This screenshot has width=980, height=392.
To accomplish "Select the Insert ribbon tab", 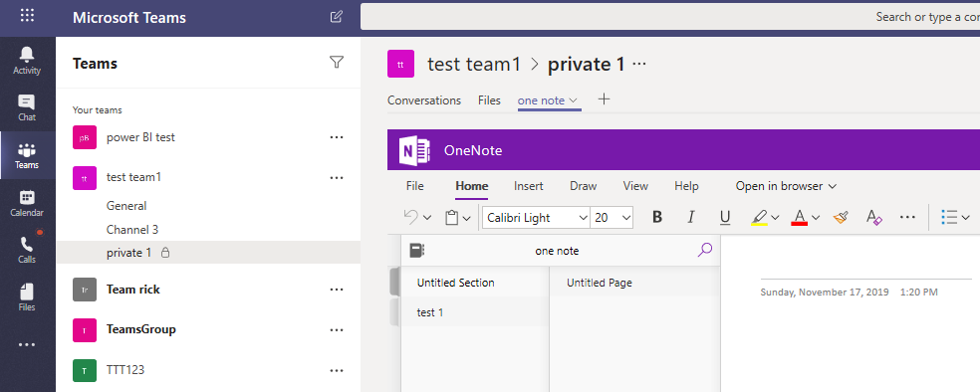I will pos(529,186).
